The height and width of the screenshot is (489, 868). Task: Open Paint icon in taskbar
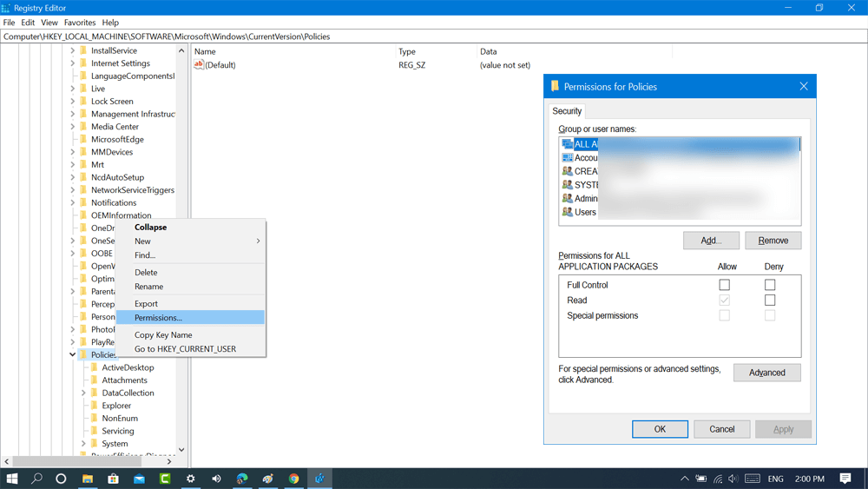pyautogui.click(x=268, y=479)
